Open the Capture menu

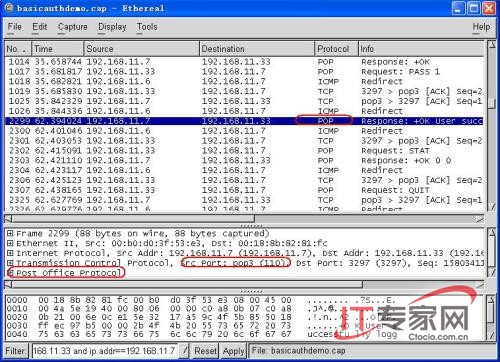(x=73, y=27)
